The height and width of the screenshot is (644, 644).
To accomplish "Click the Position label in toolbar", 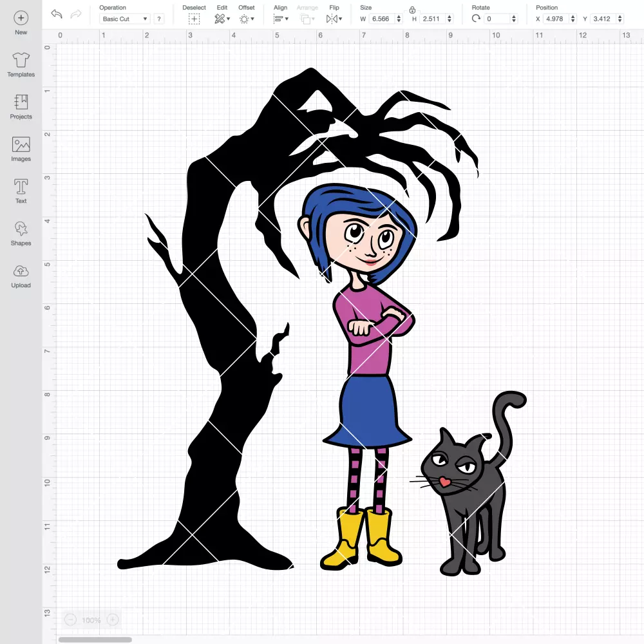I will pos(547,7).
